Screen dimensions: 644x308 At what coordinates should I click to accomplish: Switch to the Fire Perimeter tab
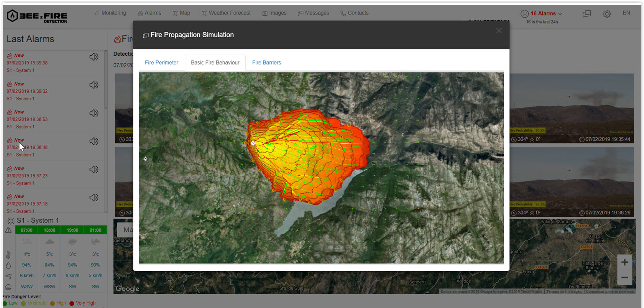point(161,63)
